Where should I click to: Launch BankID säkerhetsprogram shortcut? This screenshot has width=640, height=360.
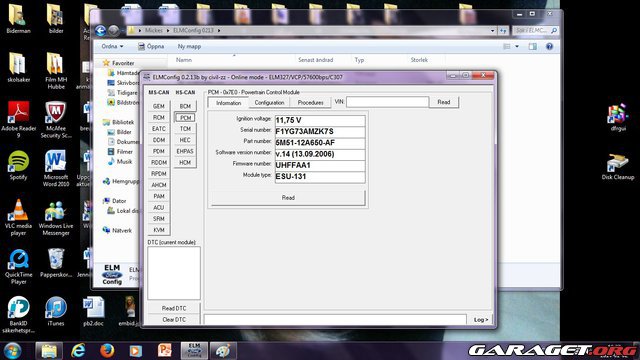tap(18, 315)
